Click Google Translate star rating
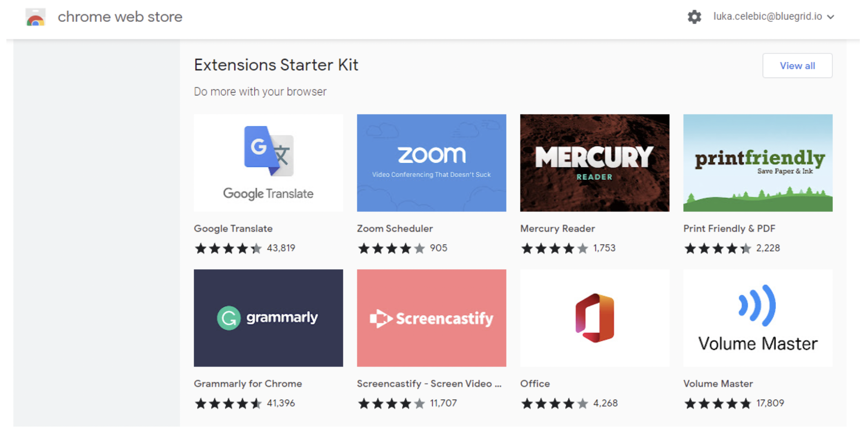868x438 pixels. (x=228, y=248)
